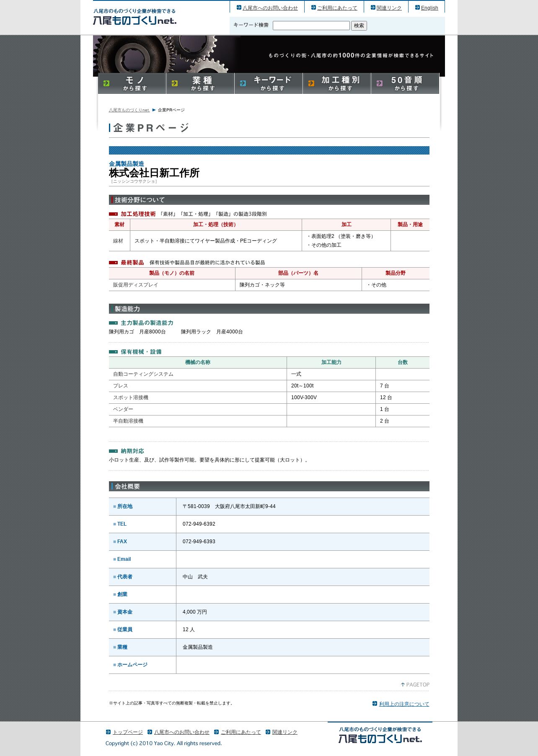Screen dimensions: 538x756
Task: Open footer 八尾市へのお問い合わせ link
Action: coord(182,732)
